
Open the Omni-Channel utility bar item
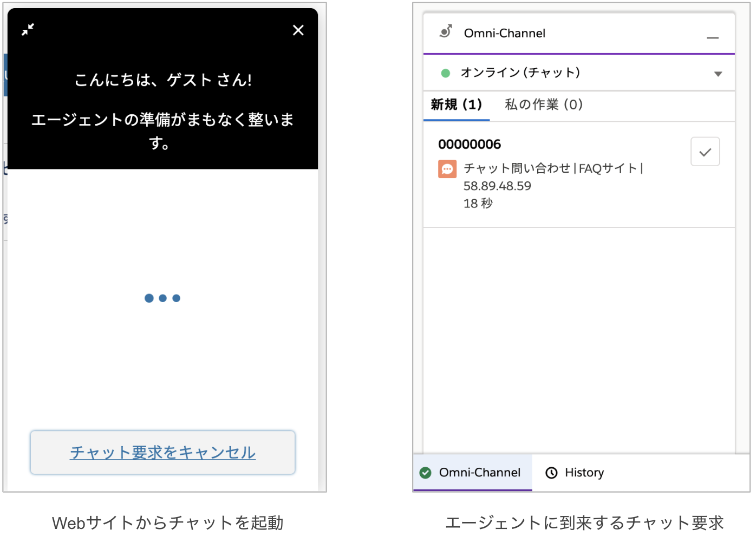click(x=472, y=473)
